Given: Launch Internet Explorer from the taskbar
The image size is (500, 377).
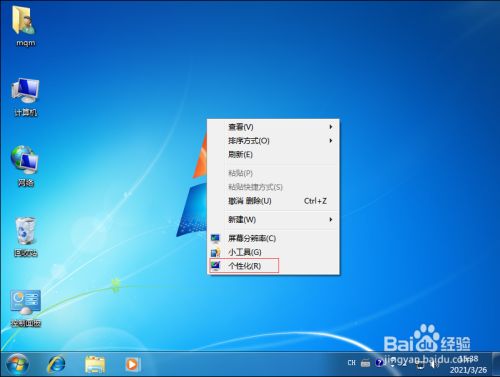Looking at the screenshot, I should (x=56, y=364).
